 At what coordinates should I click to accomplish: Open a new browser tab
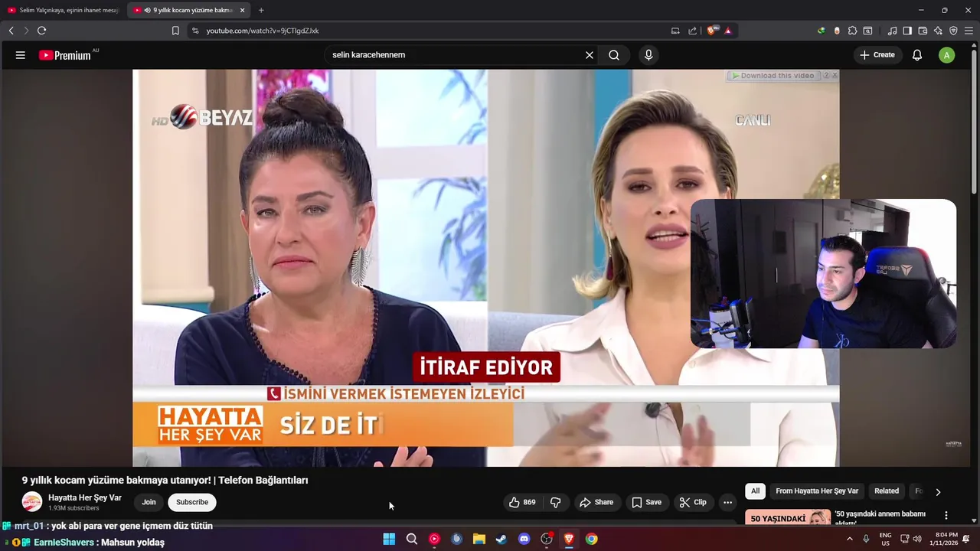(x=261, y=10)
